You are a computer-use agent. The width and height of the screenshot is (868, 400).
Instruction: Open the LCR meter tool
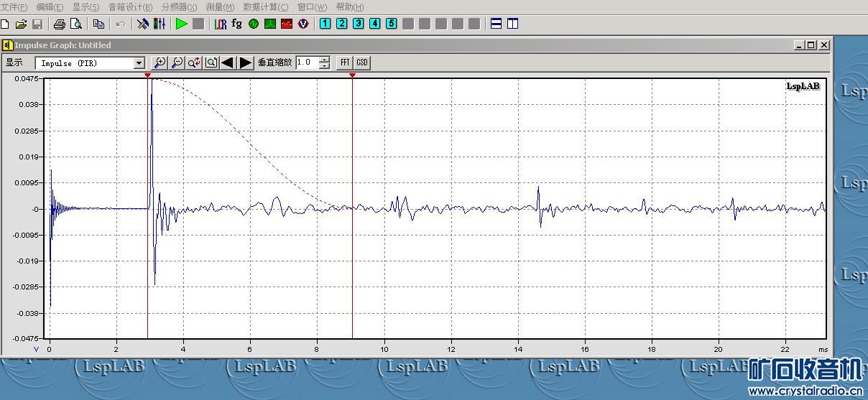220,24
